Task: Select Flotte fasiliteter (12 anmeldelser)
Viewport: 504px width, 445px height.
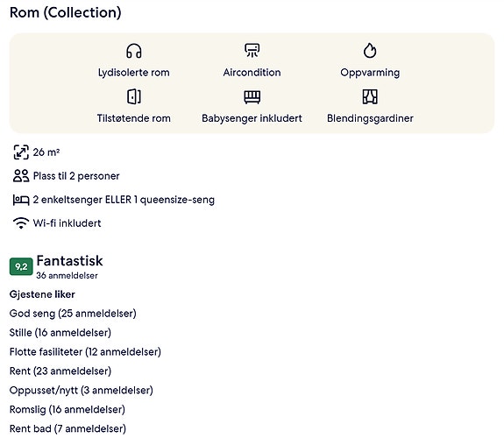Action: point(85,352)
